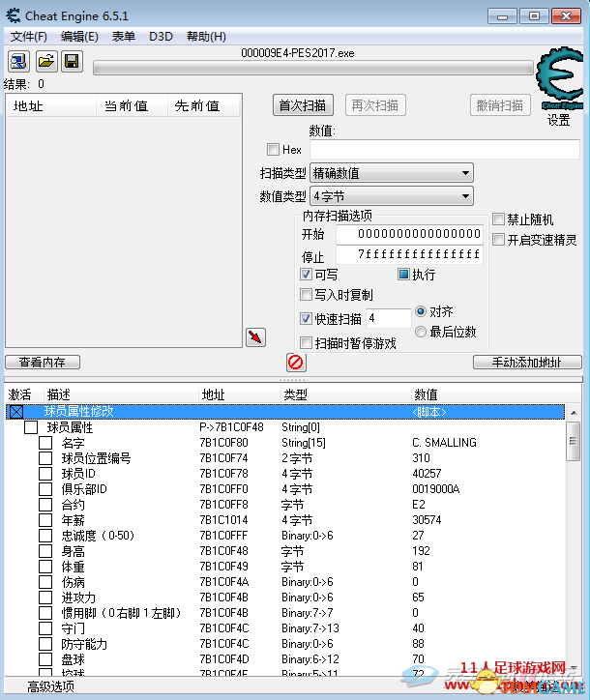Open the 表单 menu
The width and height of the screenshot is (590, 700).
point(123,37)
